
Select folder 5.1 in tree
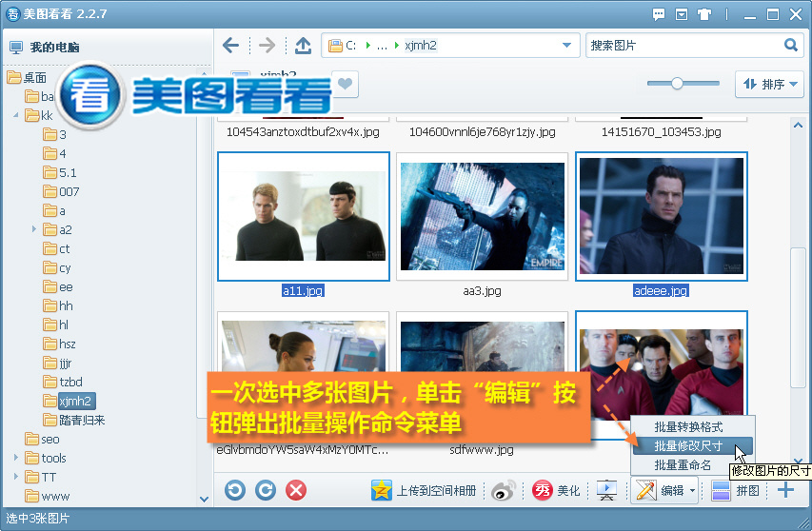pos(60,172)
